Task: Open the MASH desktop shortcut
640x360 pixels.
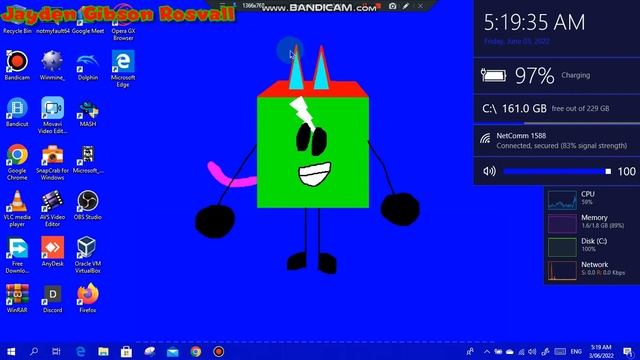Action: tap(88, 112)
